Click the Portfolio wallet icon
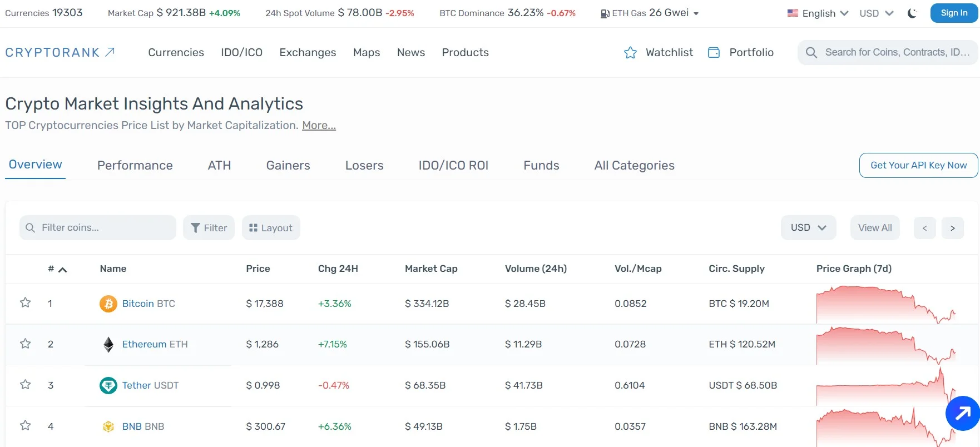The height and width of the screenshot is (447, 980). (x=714, y=53)
